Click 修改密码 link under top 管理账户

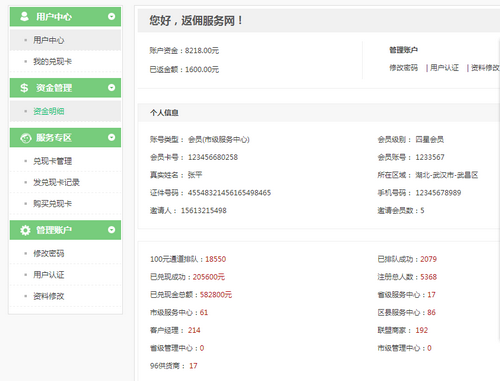coord(403,68)
